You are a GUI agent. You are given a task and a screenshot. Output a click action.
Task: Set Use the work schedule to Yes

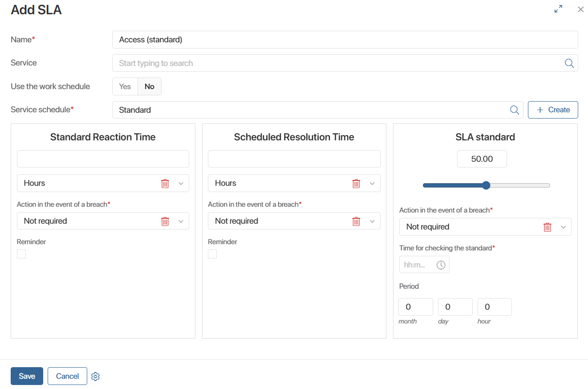coord(125,86)
